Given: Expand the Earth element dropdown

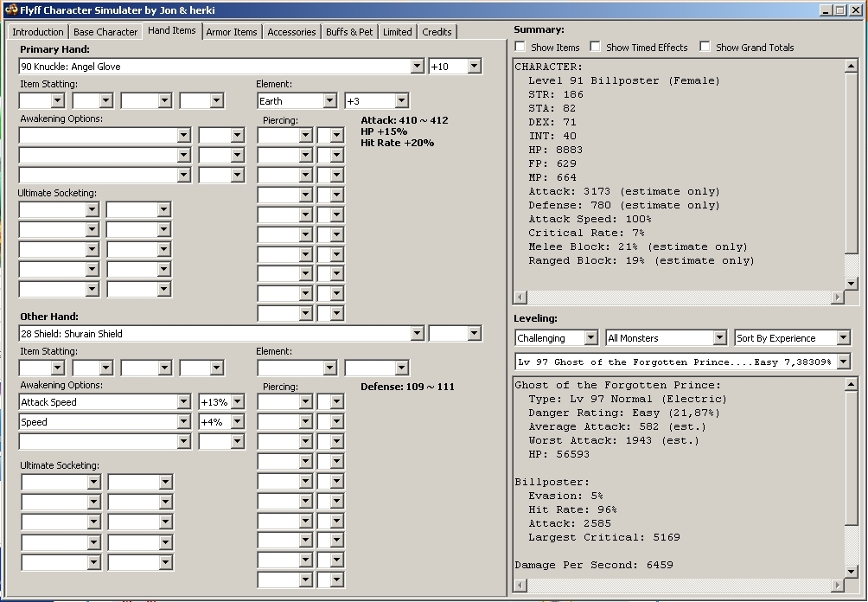Looking at the screenshot, I should (x=330, y=101).
